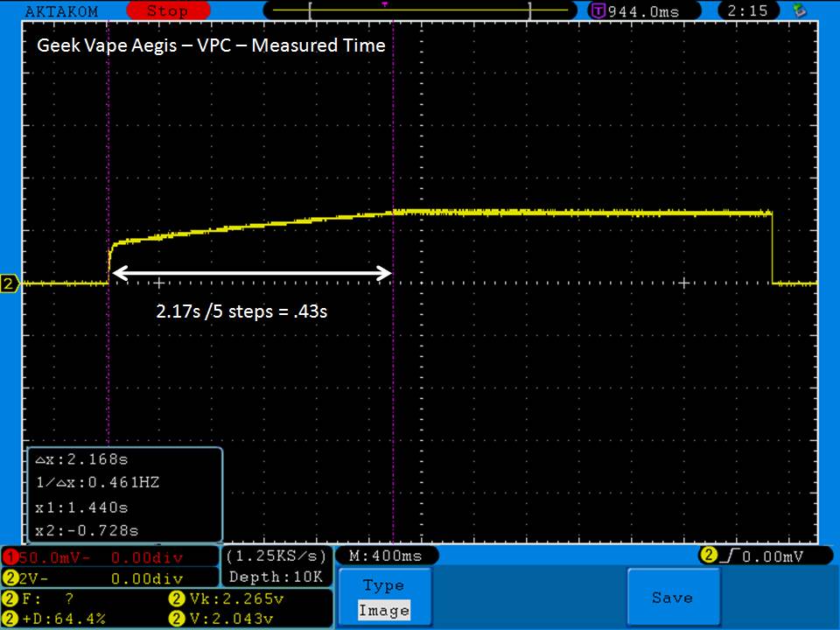Click the USB connection icon top-right
This screenshot has width=840, height=630.
coord(800,10)
